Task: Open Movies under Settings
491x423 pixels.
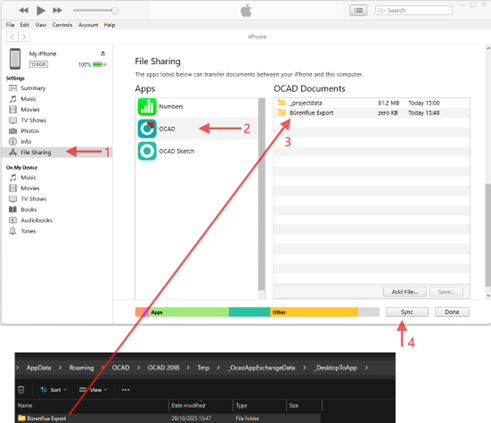Action: tap(30, 109)
